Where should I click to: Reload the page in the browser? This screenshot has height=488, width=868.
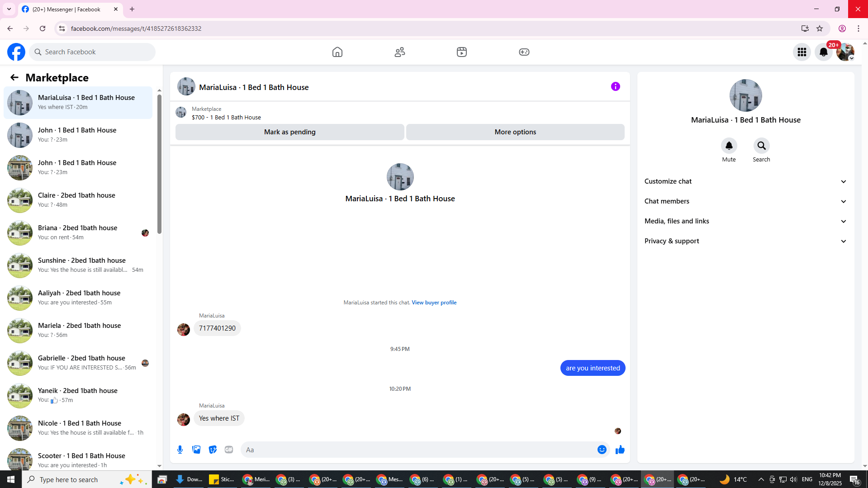(x=43, y=28)
